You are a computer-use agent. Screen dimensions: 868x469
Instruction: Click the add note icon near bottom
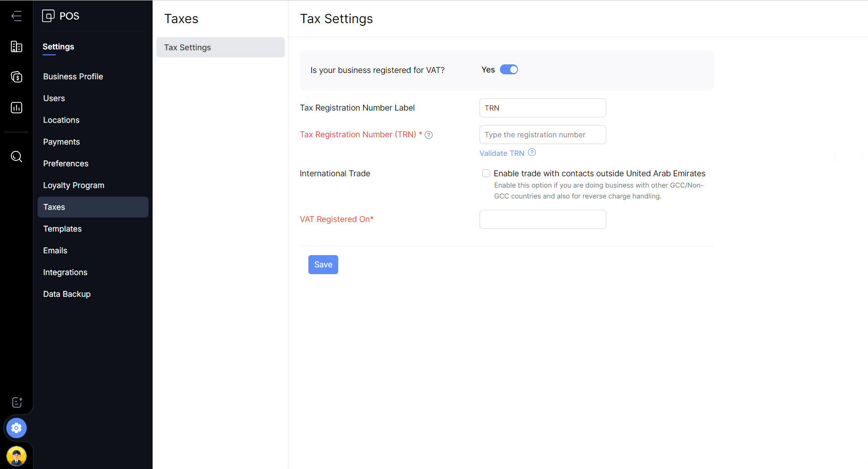(17, 402)
